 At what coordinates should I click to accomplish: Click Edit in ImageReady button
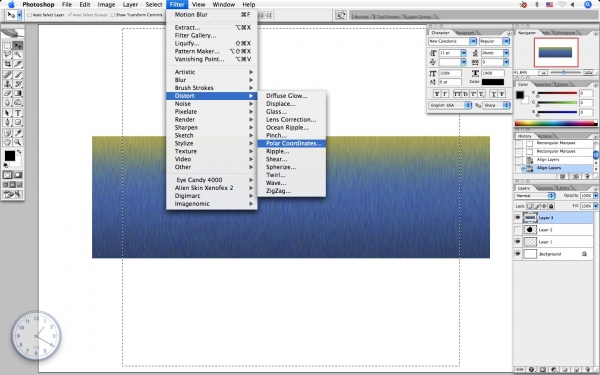[13, 194]
